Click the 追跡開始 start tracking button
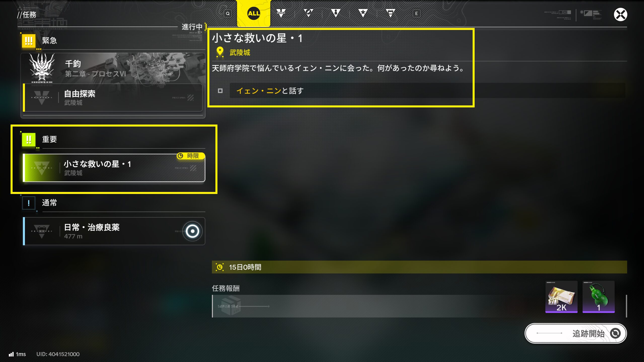644x362 pixels. click(576, 333)
